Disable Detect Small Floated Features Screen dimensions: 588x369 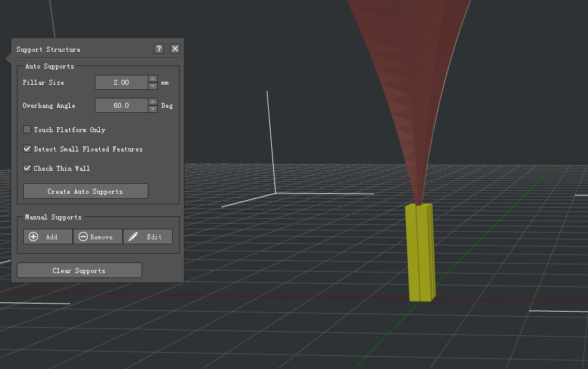[x=27, y=149]
